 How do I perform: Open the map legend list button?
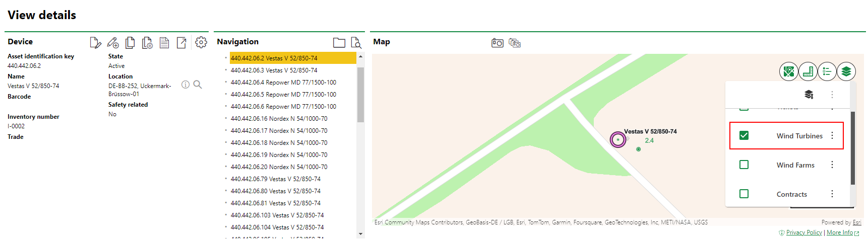click(827, 72)
